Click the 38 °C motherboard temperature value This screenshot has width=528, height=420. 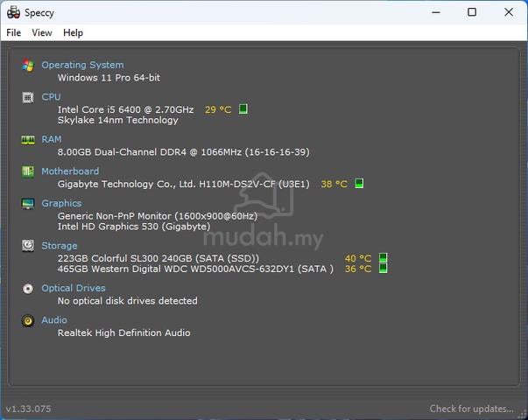pos(334,184)
